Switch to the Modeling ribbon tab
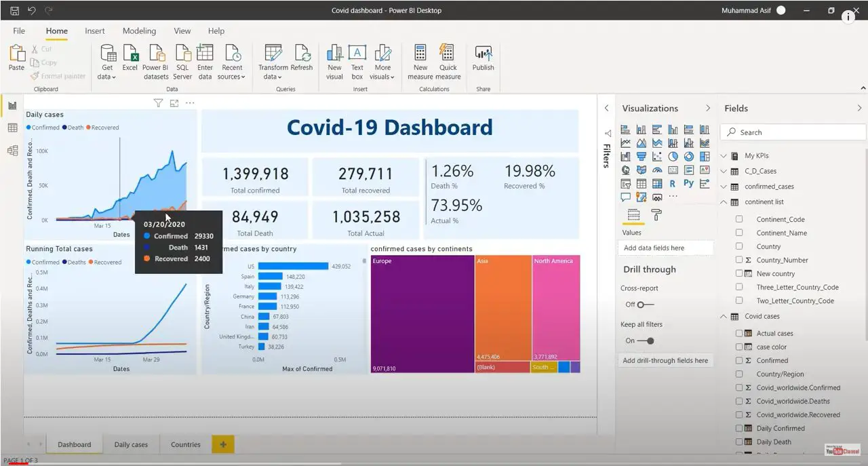Image resolution: width=868 pixels, height=466 pixels. click(x=139, y=31)
